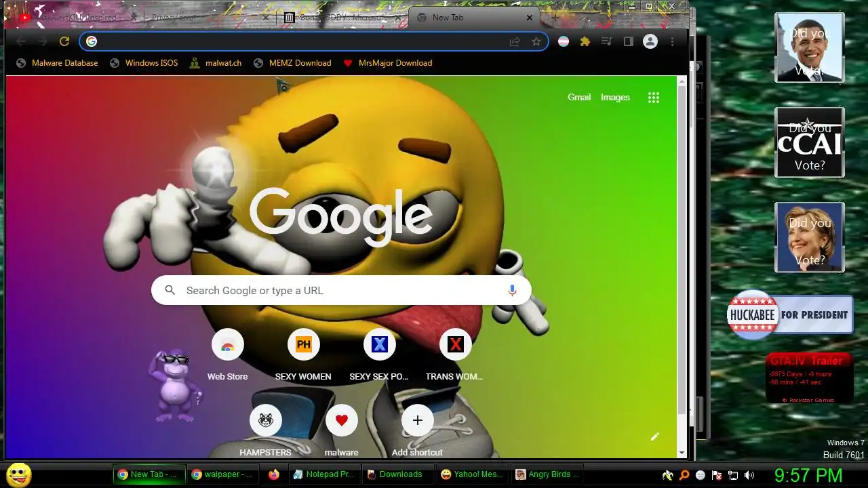Close the Privacy error tab
The image size is (868, 488).
pos(266,18)
